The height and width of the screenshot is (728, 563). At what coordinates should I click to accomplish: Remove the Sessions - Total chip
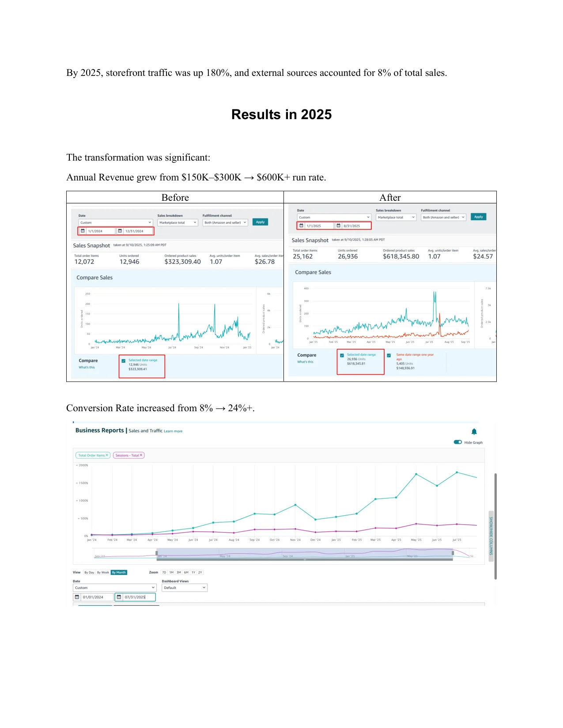click(x=141, y=455)
